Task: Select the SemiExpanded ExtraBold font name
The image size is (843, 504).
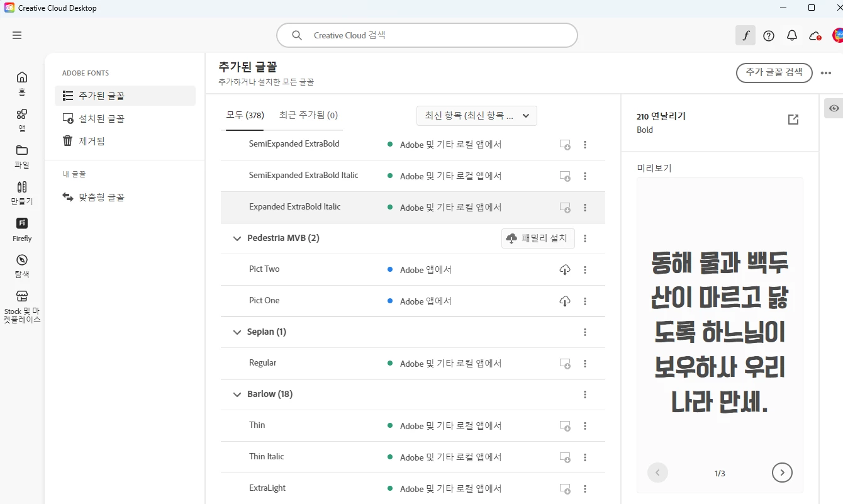Action: coord(294,143)
